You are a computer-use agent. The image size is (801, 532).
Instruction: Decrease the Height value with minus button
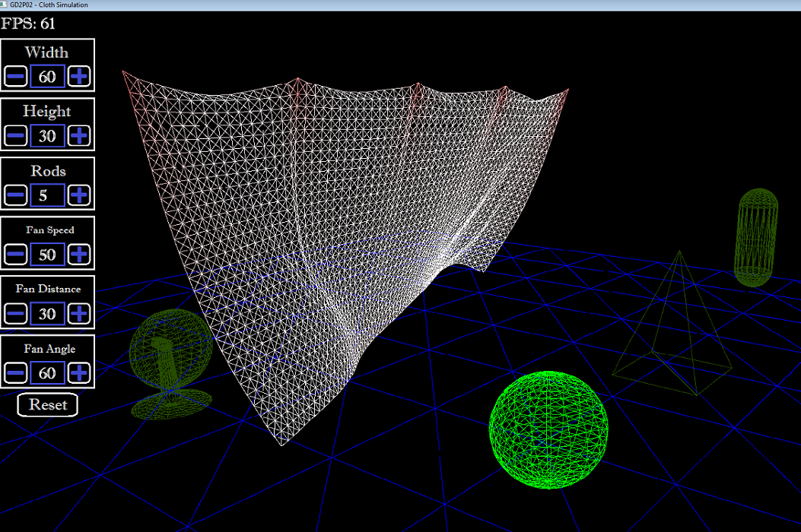[16, 136]
